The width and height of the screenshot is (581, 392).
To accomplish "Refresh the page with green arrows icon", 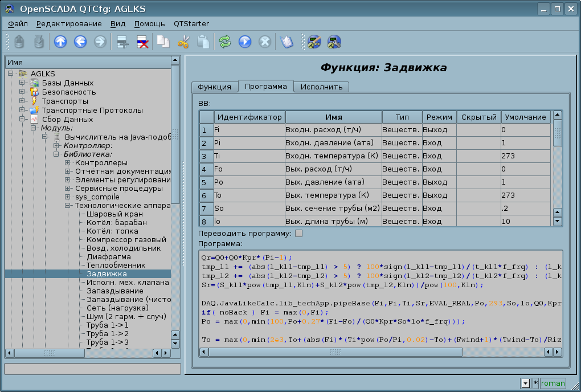I will tap(225, 42).
